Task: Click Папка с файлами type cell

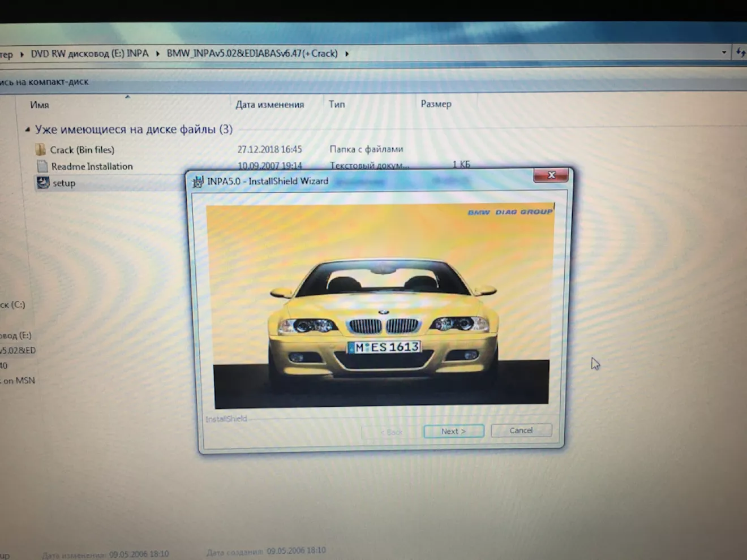Action: pyautogui.click(x=366, y=149)
